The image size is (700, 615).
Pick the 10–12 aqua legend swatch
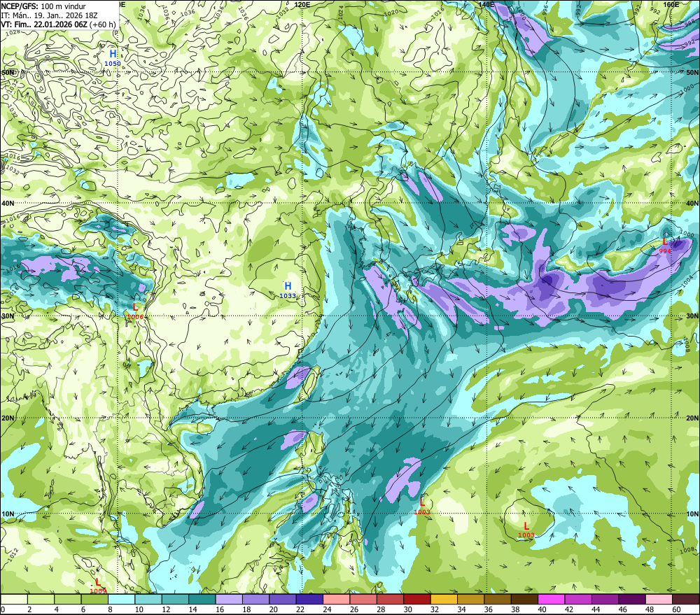pyautogui.click(x=148, y=600)
